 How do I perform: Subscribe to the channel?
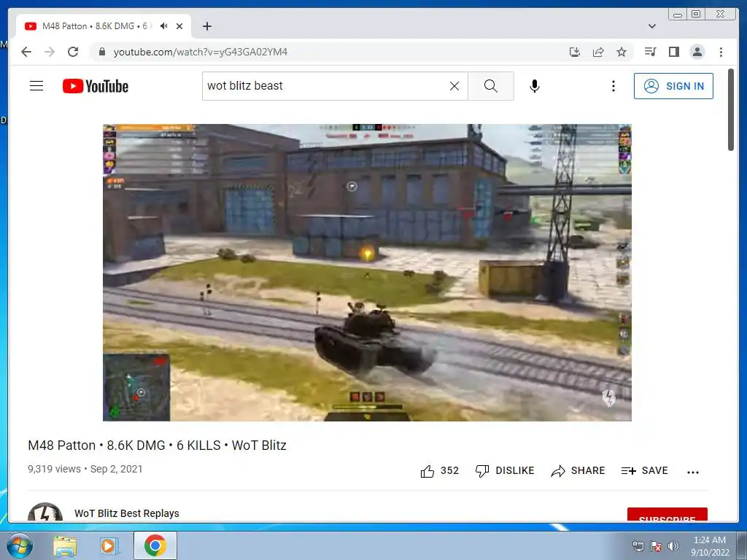click(667, 515)
